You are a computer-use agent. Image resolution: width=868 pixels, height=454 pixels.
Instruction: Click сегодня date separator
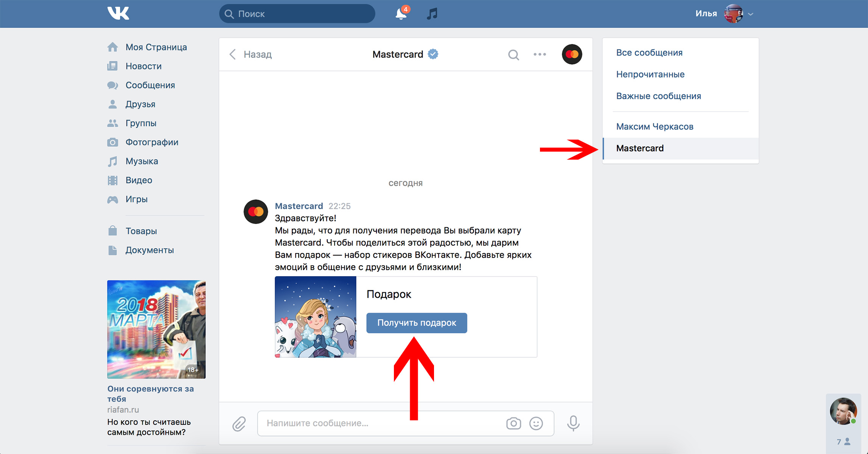click(x=405, y=183)
